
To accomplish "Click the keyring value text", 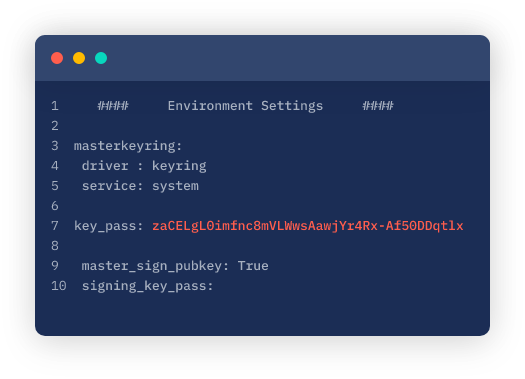I will pyautogui.click(x=179, y=166).
